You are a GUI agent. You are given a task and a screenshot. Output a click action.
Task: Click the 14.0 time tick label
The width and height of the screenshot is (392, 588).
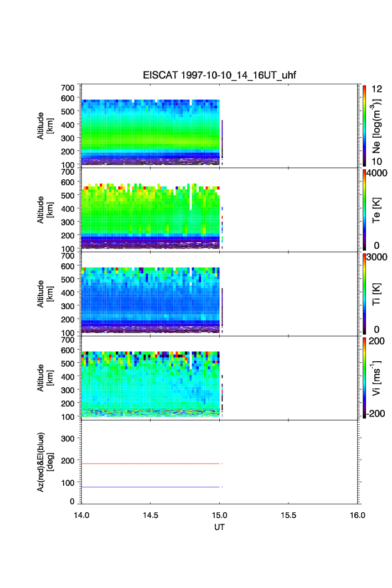tap(81, 515)
